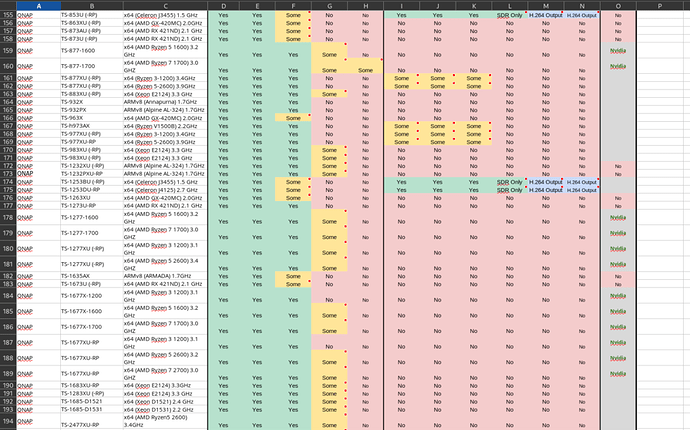Click QNAP cell in row 155
The image size is (690, 430).
39,15
